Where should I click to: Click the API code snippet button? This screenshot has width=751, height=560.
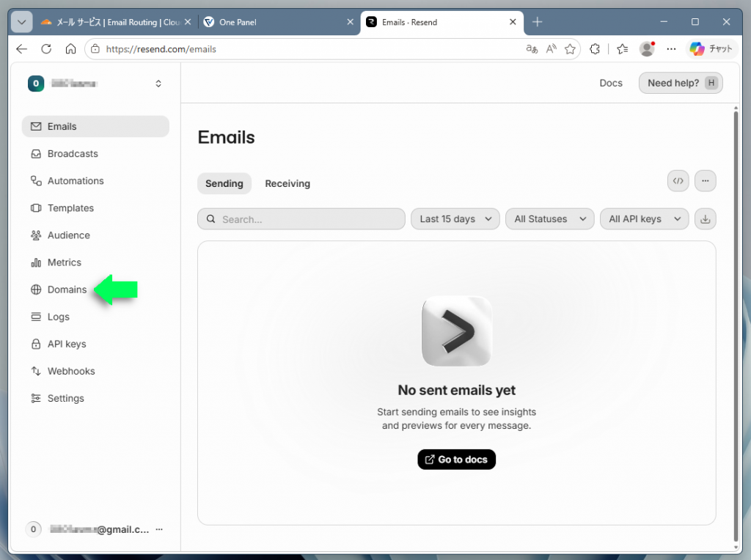pos(678,181)
